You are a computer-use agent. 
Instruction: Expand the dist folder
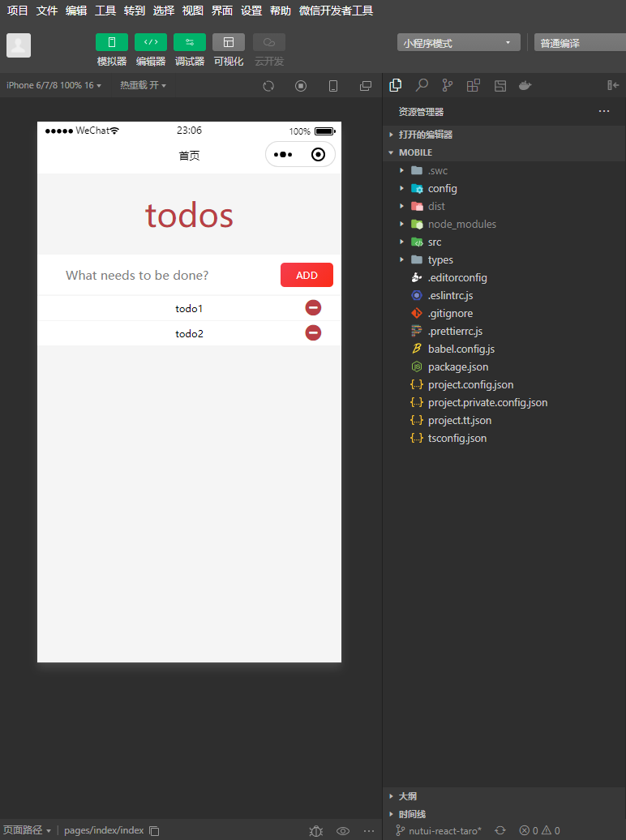pyautogui.click(x=504, y=206)
